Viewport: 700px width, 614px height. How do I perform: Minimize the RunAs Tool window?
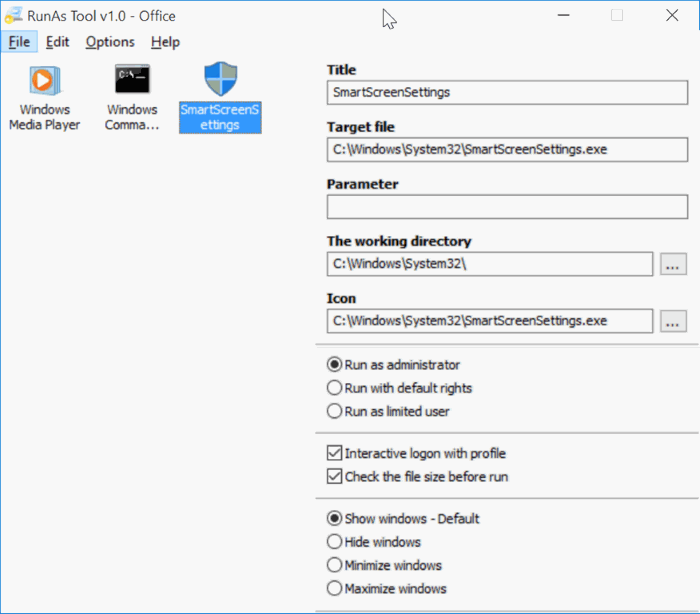coord(563,16)
